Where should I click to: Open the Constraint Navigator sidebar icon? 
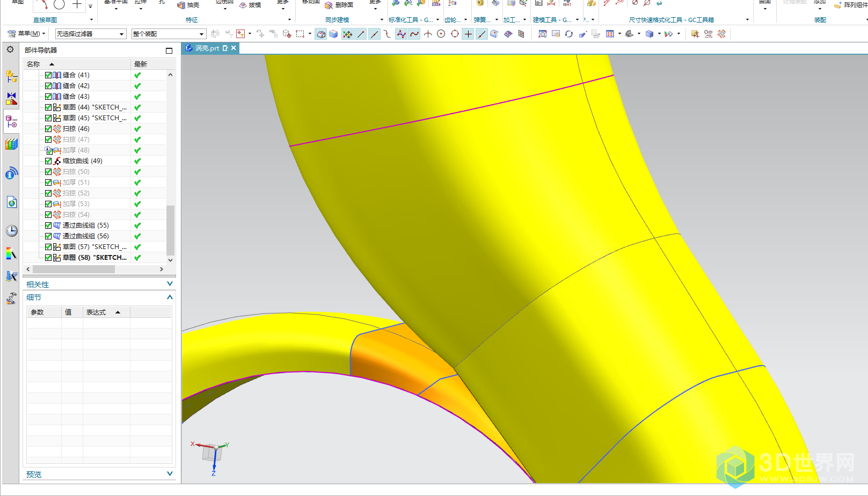tap(11, 99)
